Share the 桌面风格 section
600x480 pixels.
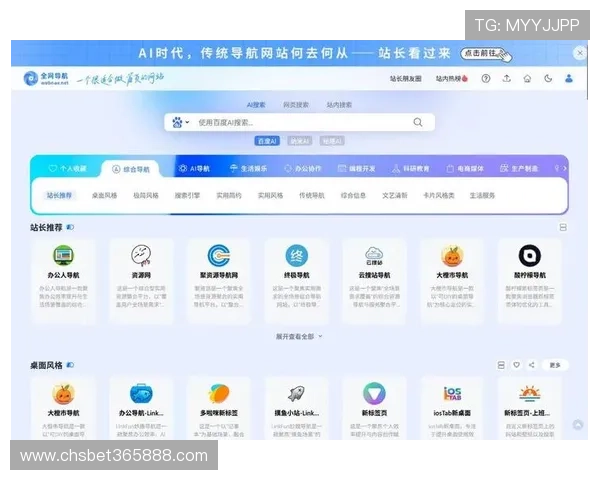click(532, 365)
